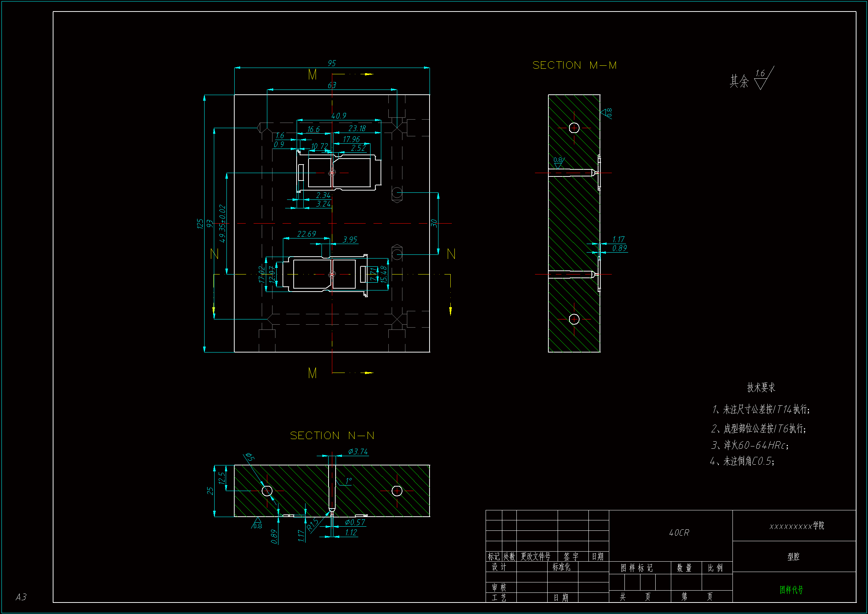Select the 40CR material cell
Image resolution: width=868 pixels, height=614 pixels.
(x=679, y=533)
